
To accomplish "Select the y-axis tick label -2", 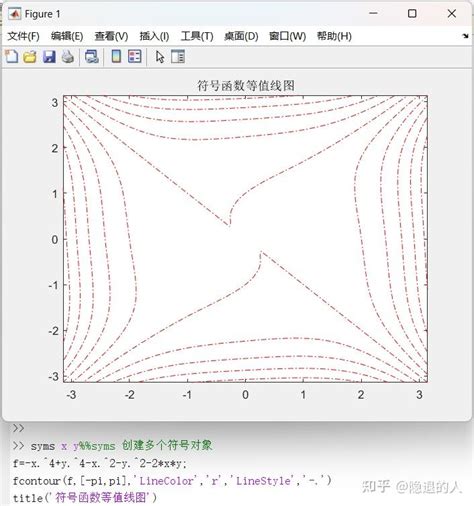I will [x=53, y=331].
